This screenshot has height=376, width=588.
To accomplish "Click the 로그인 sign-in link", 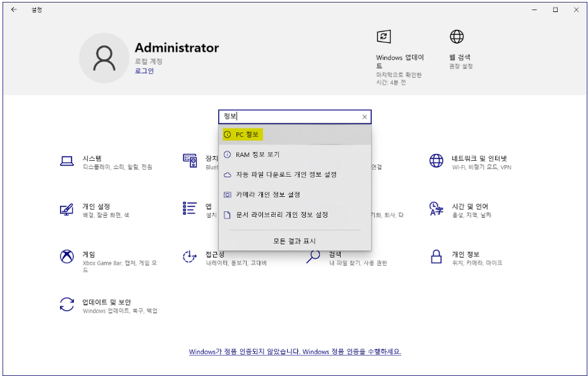I will point(144,71).
